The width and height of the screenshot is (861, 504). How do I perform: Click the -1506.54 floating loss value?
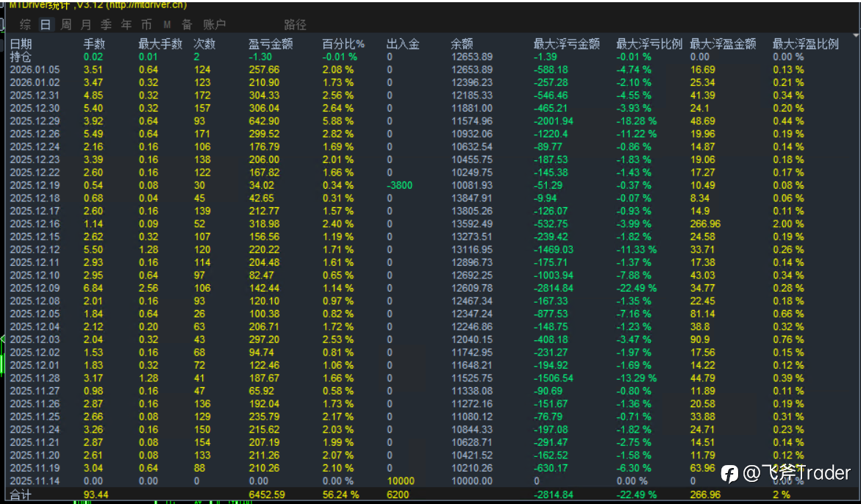(x=554, y=378)
